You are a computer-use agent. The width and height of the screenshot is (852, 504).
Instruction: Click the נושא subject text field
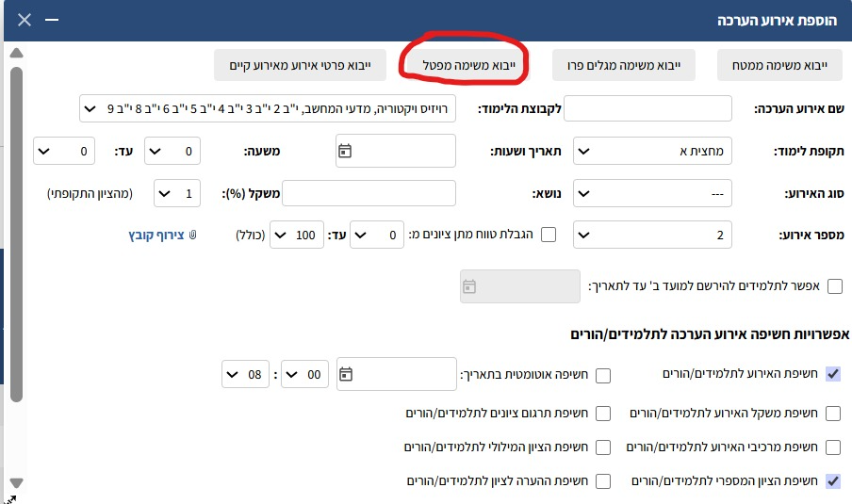[x=369, y=193]
